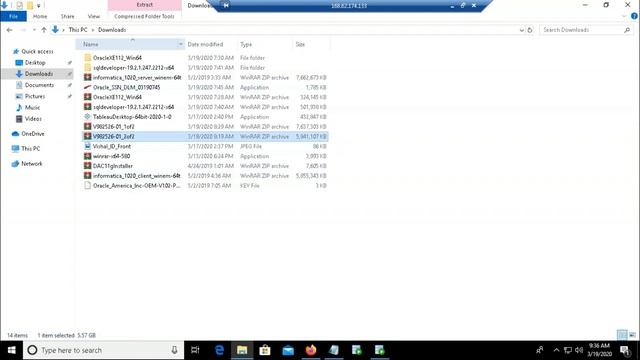Open the address bar previous locations dropdown
640x360 pixels.
pyautogui.click(x=521, y=30)
